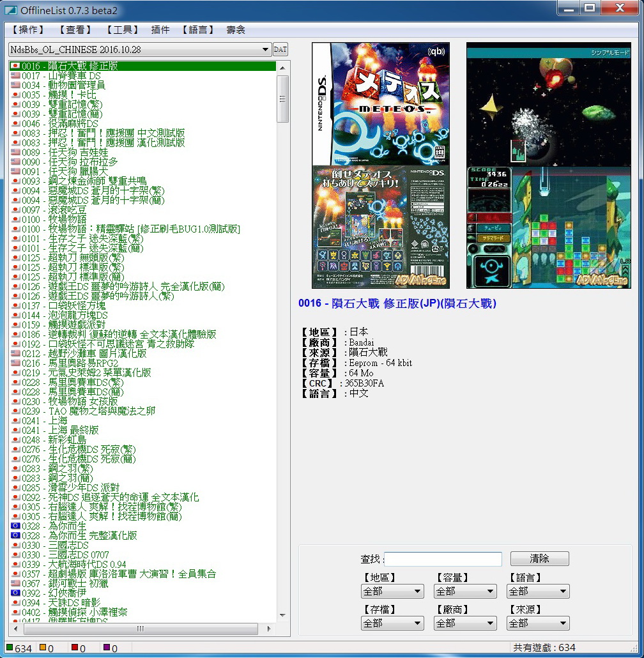This screenshot has width=644, height=658.
Task: Click the US flag icon beside 0216 馬里奧路易RPG2
Action: [x=15, y=363]
